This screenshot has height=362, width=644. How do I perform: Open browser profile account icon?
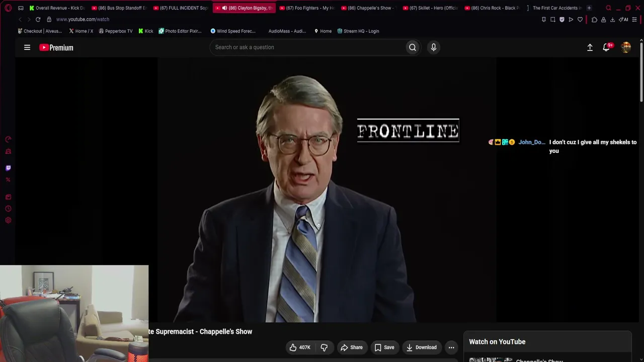(x=603, y=20)
